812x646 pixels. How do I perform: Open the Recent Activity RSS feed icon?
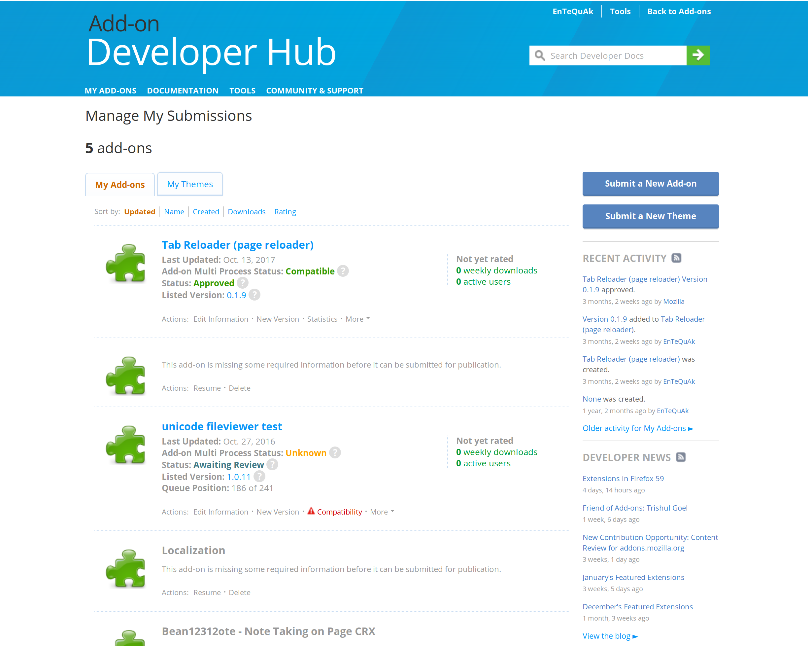click(x=677, y=258)
